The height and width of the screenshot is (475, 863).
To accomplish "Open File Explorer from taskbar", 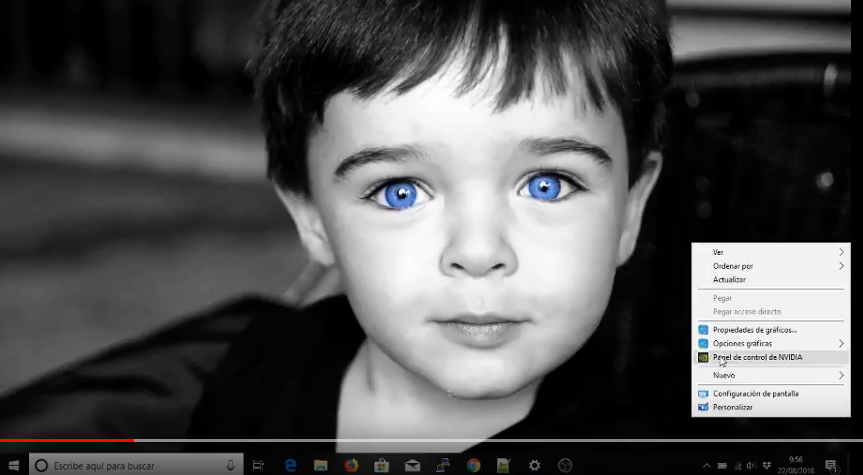I will point(321,465).
